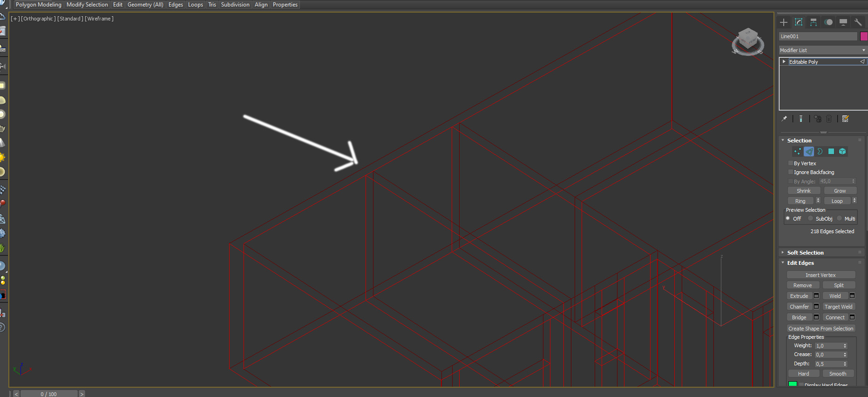The image size is (868, 397).
Task: Click the Orthographic viewport label
Action: coord(39,19)
